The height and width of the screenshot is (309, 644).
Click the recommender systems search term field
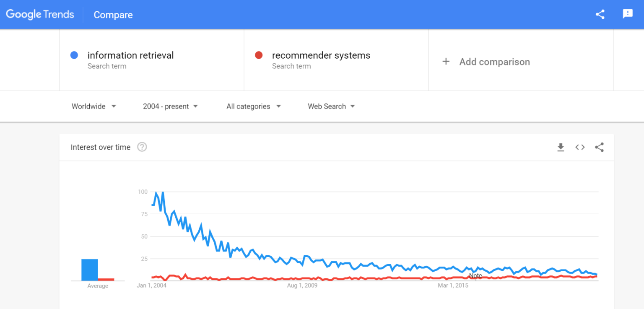tap(321, 55)
